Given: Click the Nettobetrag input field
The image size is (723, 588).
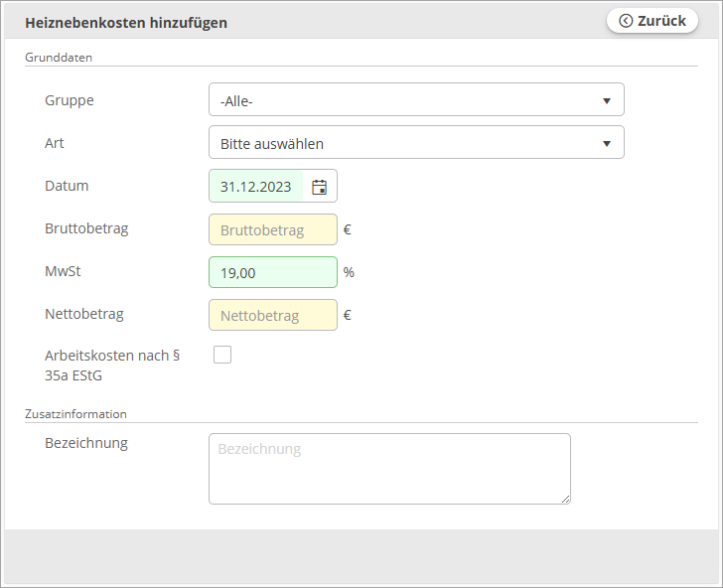Looking at the screenshot, I should click(273, 315).
